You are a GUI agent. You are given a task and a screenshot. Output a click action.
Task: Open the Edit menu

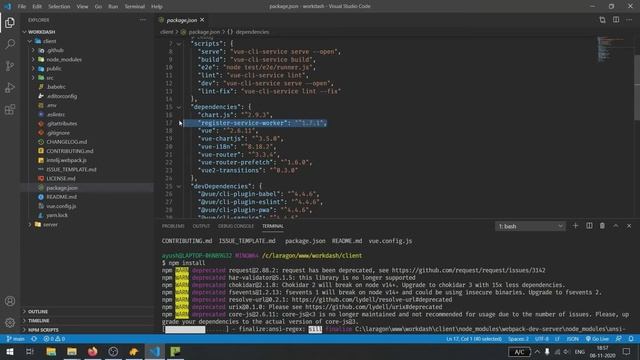pos(37,7)
